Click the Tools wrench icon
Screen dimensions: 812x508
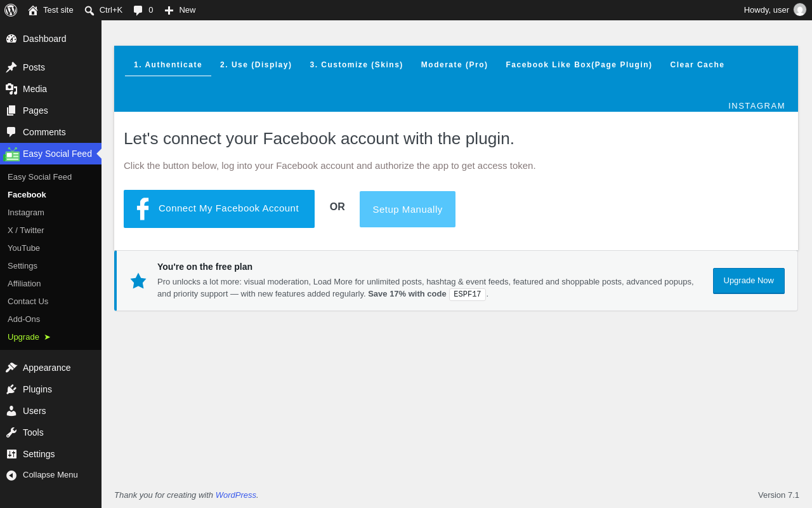click(11, 432)
